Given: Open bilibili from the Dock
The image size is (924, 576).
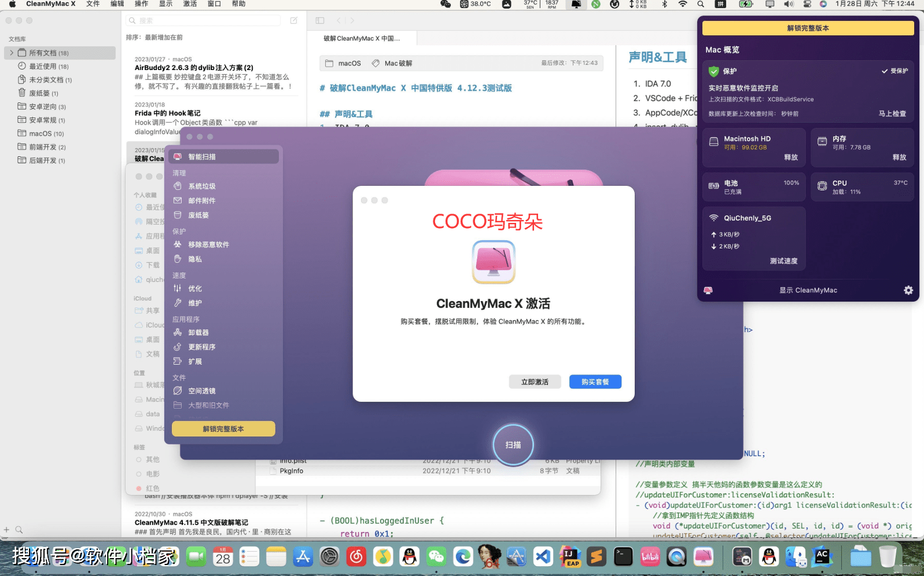Looking at the screenshot, I should 650,557.
